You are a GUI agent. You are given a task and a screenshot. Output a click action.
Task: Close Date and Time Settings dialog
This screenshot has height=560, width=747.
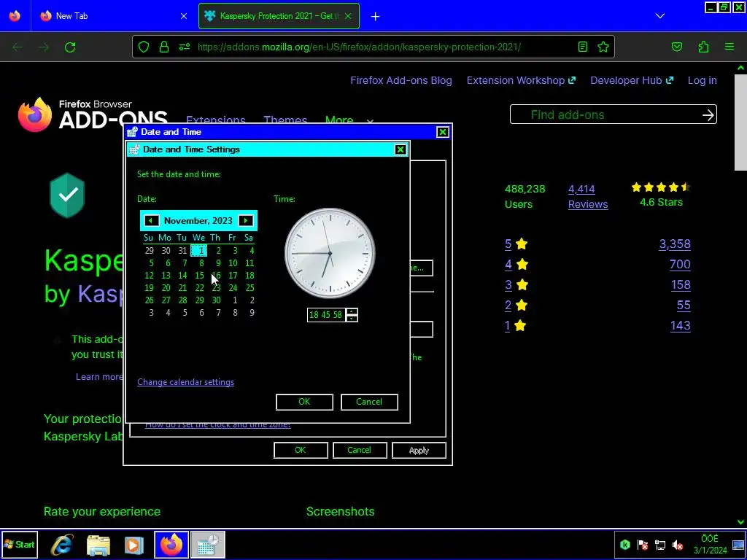[x=400, y=149]
